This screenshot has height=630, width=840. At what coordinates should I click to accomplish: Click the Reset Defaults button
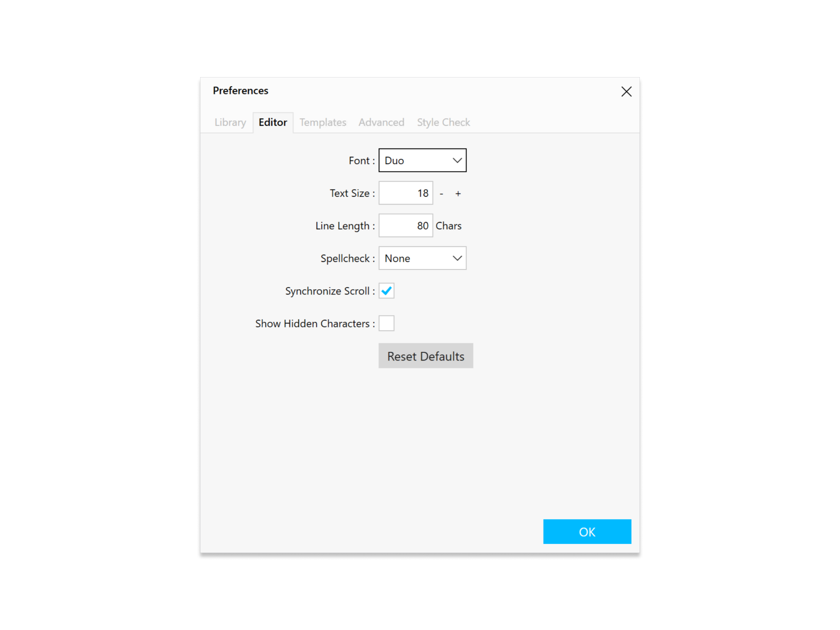tap(426, 356)
